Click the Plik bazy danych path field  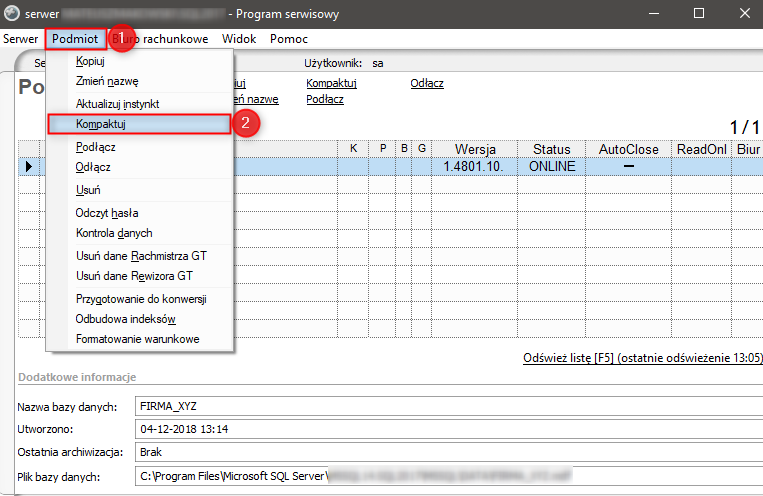click(x=449, y=476)
